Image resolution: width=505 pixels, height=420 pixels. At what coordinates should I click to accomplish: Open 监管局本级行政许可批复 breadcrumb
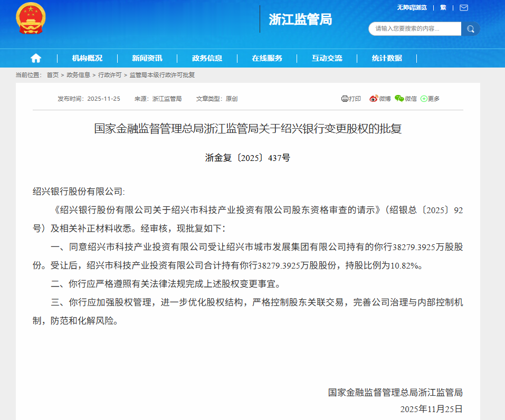pyautogui.click(x=162, y=75)
